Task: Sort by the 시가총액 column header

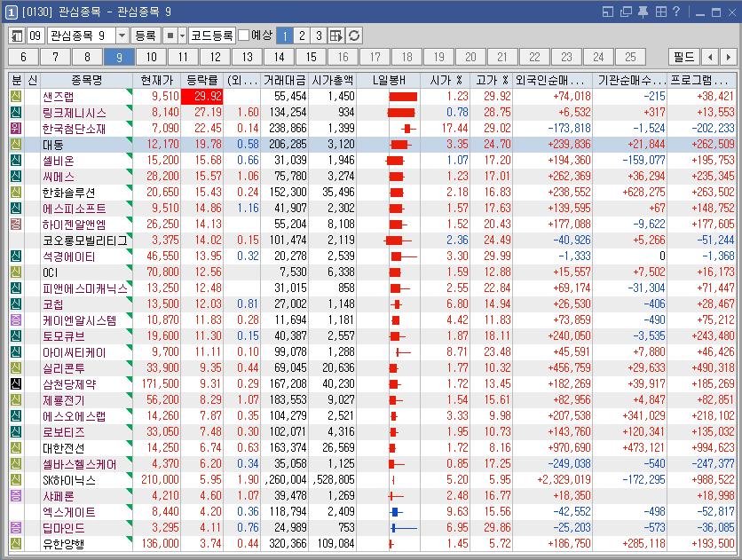Action: click(332, 80)
